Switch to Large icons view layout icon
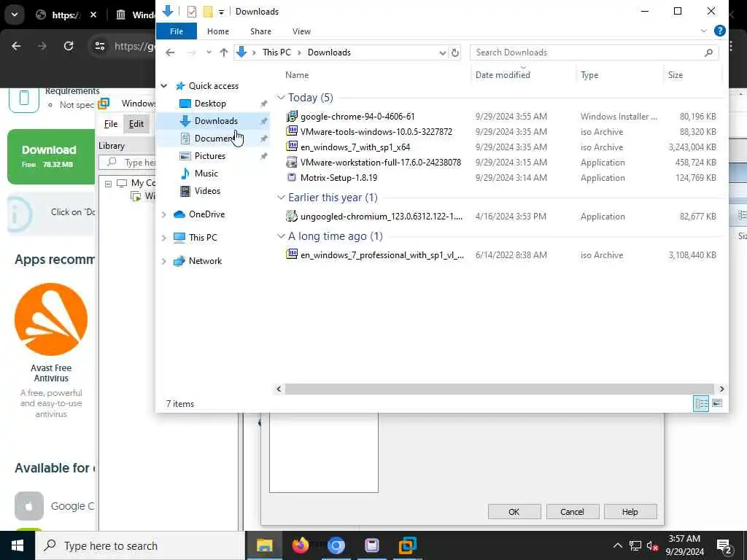Screen dimensions: 747x560 pos(717,403)
